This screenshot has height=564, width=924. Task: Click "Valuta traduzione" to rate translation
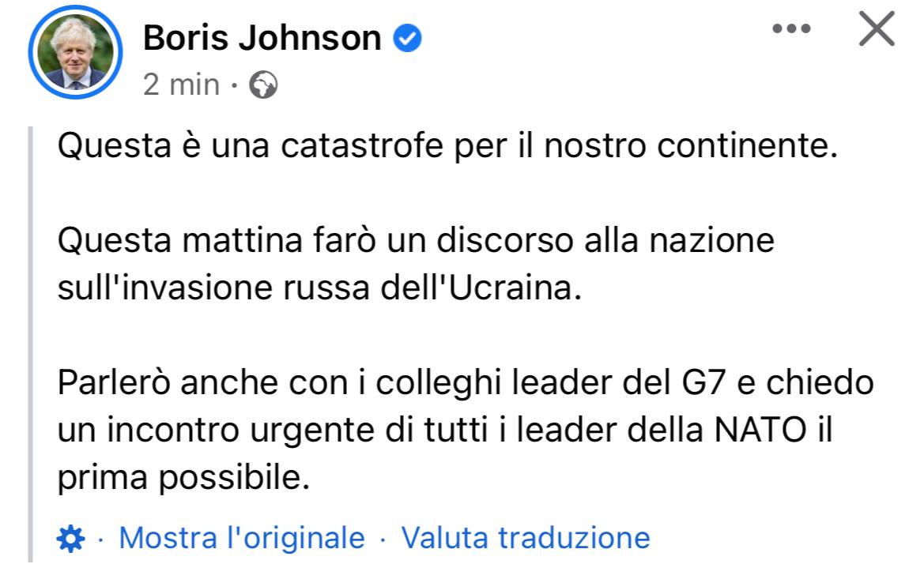(x=526, y=539)
